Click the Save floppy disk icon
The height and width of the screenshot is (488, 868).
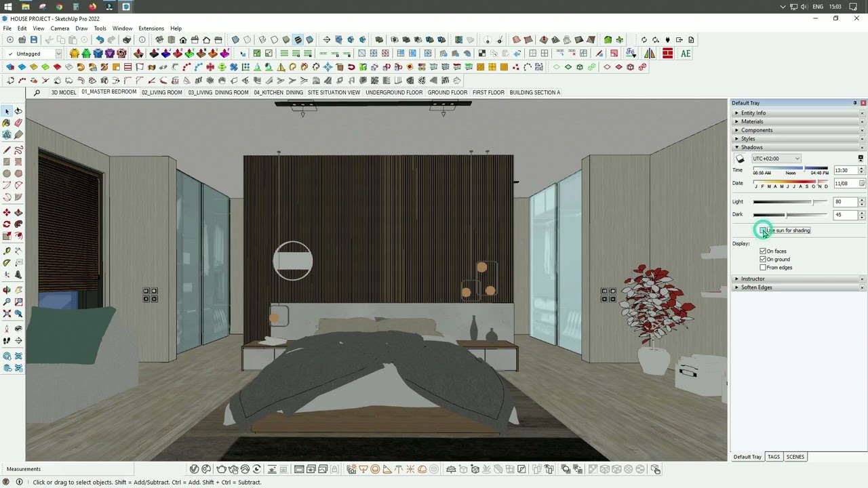[x=34, y=40]
